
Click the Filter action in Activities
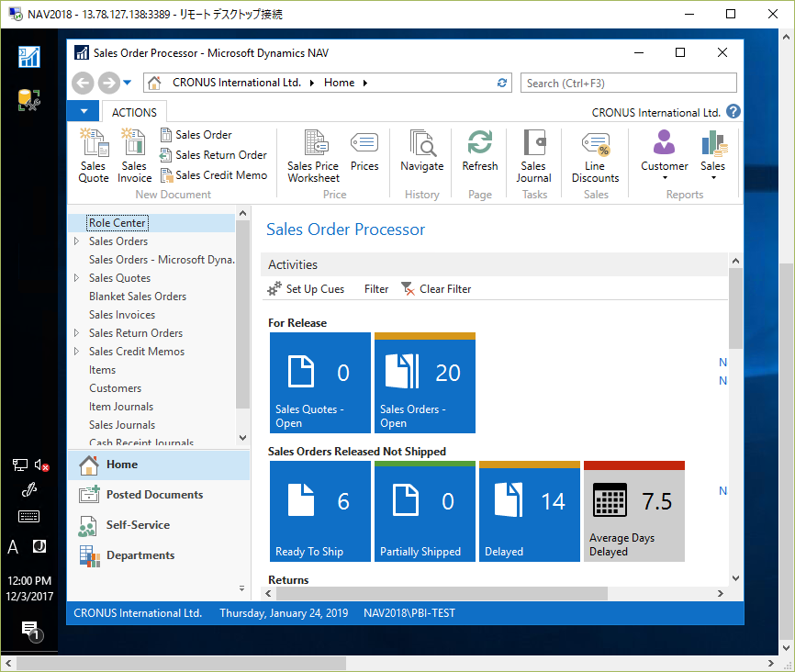(x=376, y=289)
